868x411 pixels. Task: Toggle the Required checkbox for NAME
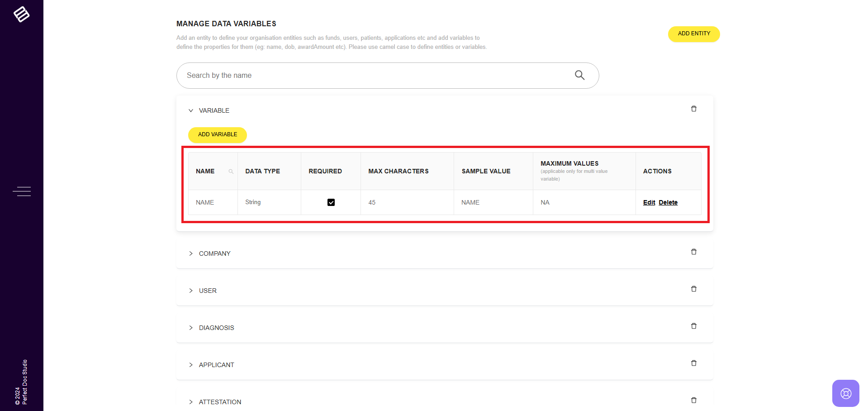tap(331, 202)
